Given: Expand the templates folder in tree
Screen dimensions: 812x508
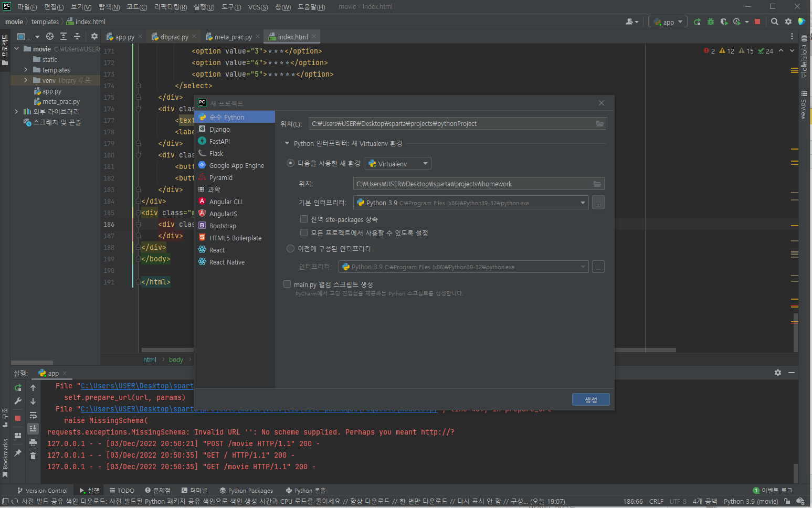Looking at the screenshot, I should click(x=26, y=70).
